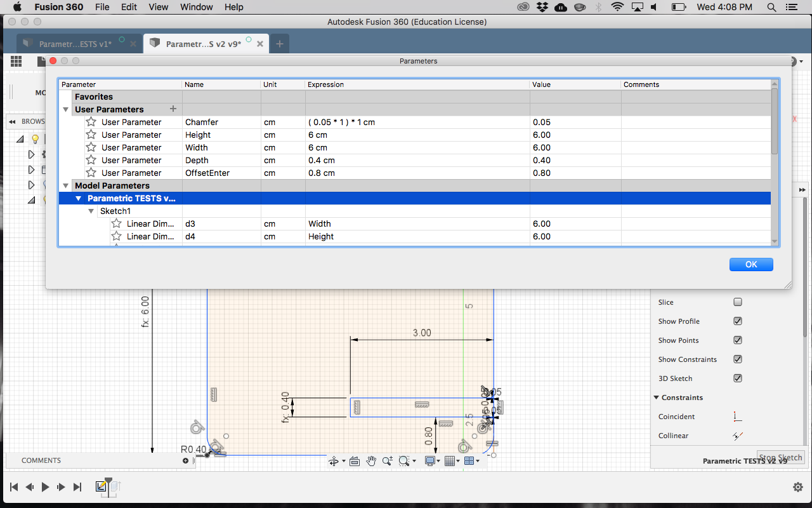Viewport: 812px width, 508px height.
Task: Switch to the Parametr...ESTS v1* tab
Action: pos(79,44)
